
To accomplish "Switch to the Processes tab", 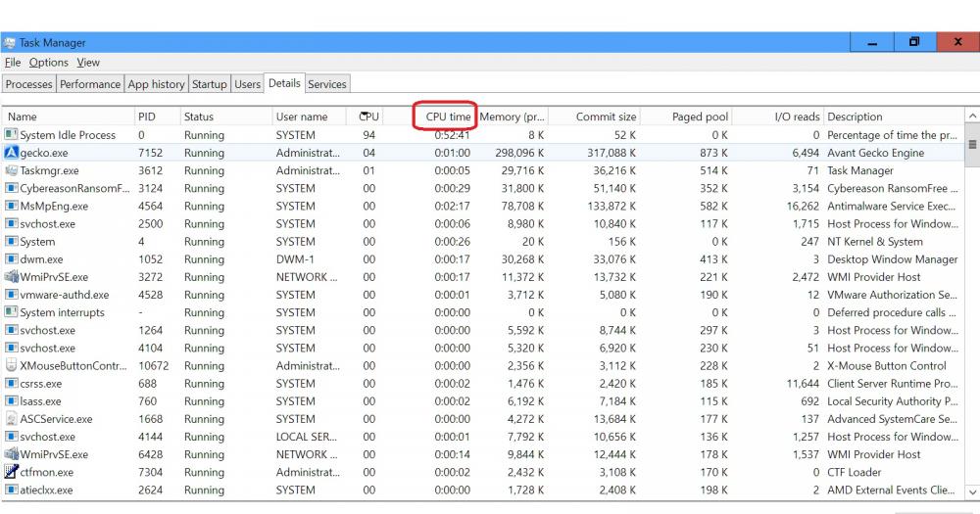I will pyautogui.click(x=28, y=83).
